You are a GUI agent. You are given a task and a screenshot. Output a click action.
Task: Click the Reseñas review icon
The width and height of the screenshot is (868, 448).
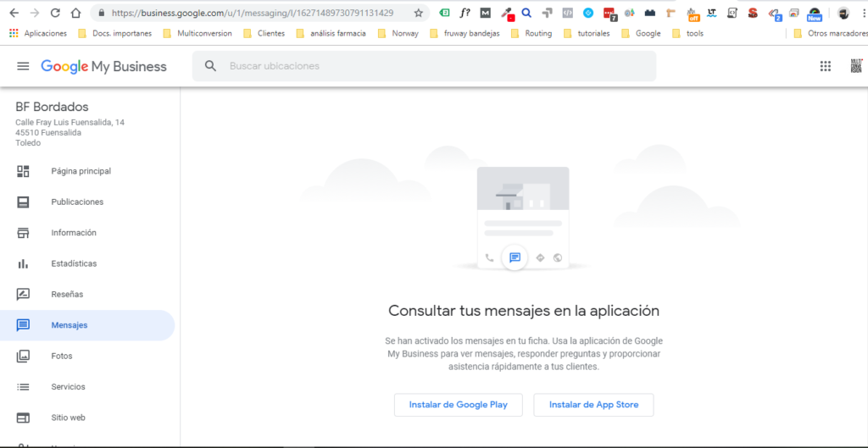23,294
